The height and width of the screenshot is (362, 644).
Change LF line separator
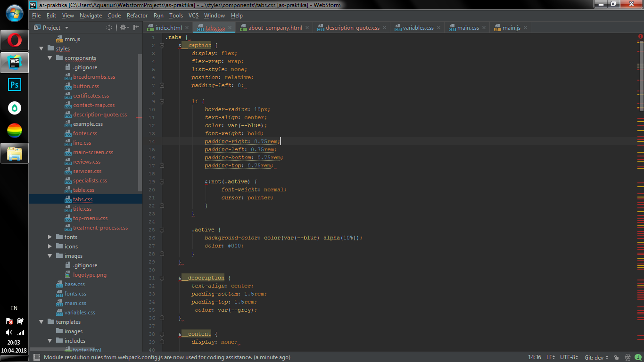[x=551, y=357]
